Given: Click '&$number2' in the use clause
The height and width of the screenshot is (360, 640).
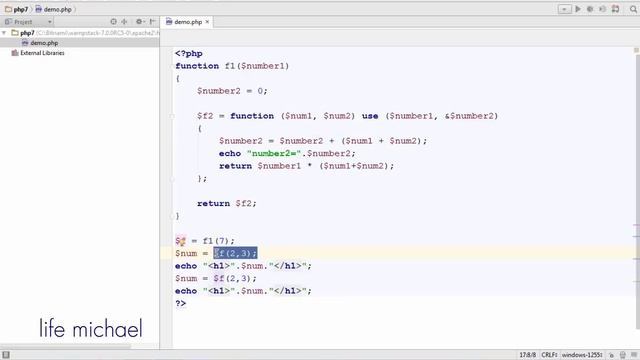Looking at the screenshot, I should coord(469,116).
